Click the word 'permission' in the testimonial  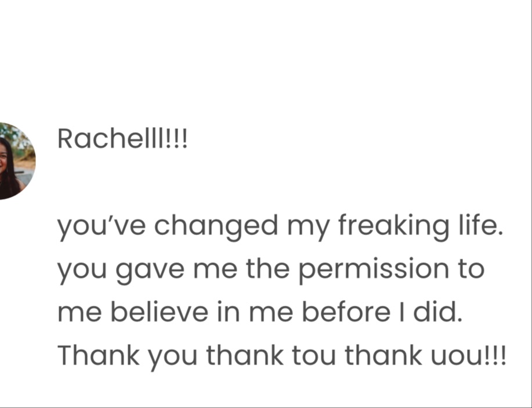[374, 270]
